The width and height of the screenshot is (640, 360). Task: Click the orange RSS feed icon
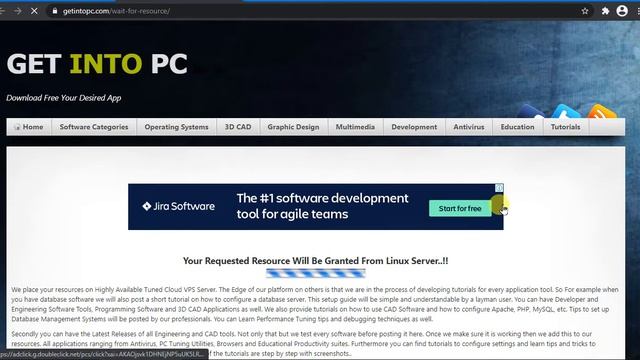point(602,112)
